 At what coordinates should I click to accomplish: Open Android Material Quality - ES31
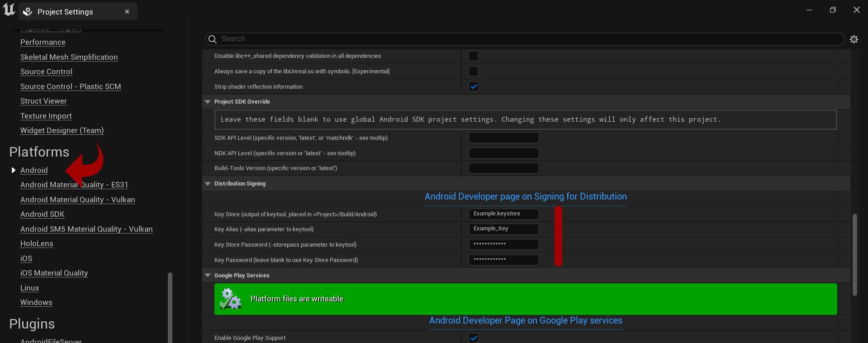click(74, 185)
